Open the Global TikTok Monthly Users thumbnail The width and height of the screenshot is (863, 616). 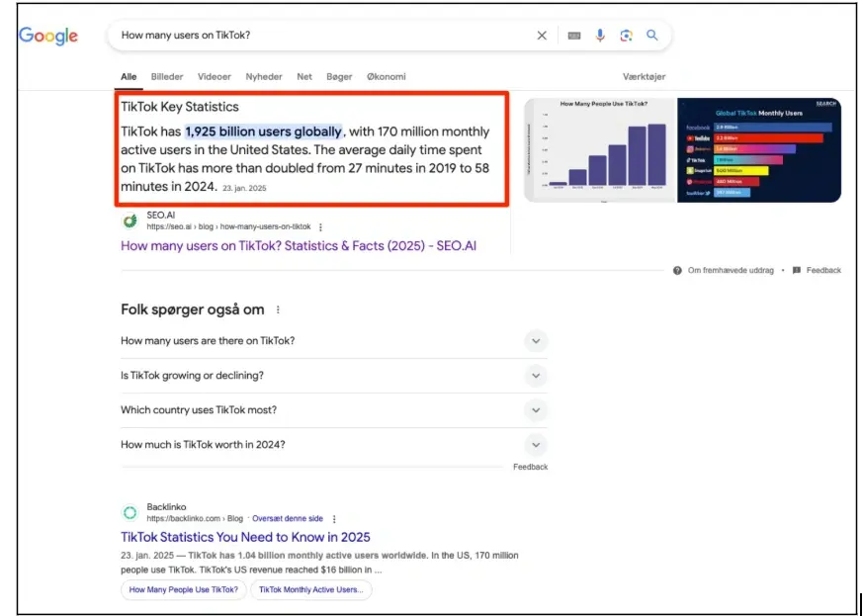point(758,150)
